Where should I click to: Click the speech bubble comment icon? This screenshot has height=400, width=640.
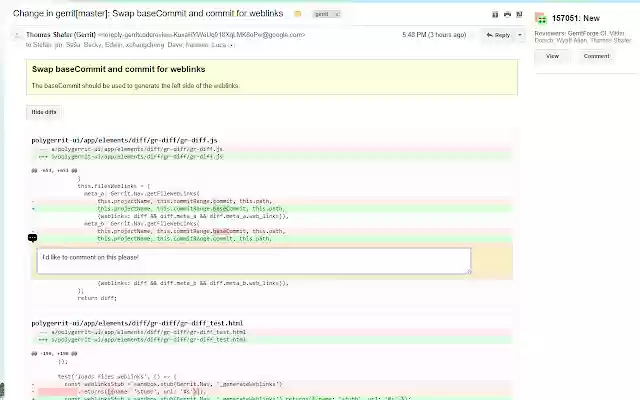[33, 238]
